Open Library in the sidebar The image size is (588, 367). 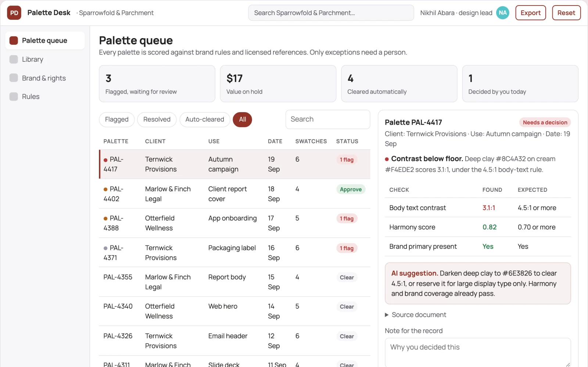point(45,59)
